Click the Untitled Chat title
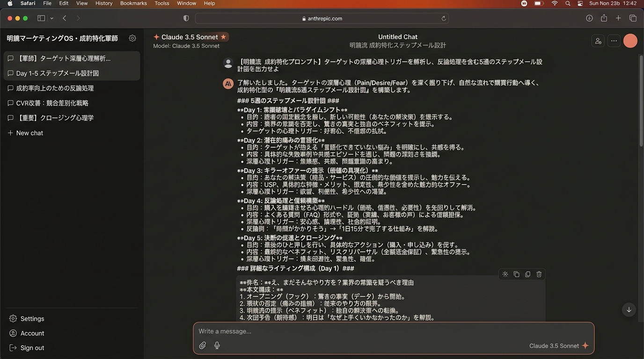Viewport: 644px width, 359px height. (x=398, y=37)
